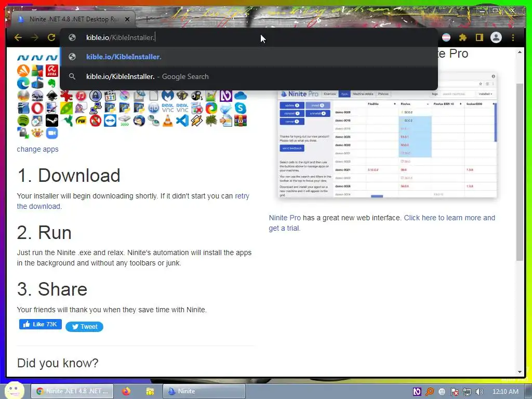Click the page's vertical scrollbar thumb

520,171
